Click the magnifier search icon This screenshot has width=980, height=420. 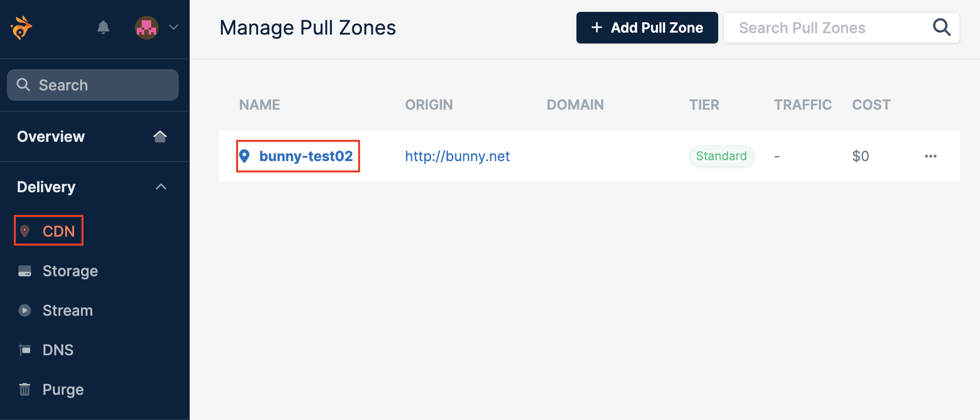[x=942, y=27]
